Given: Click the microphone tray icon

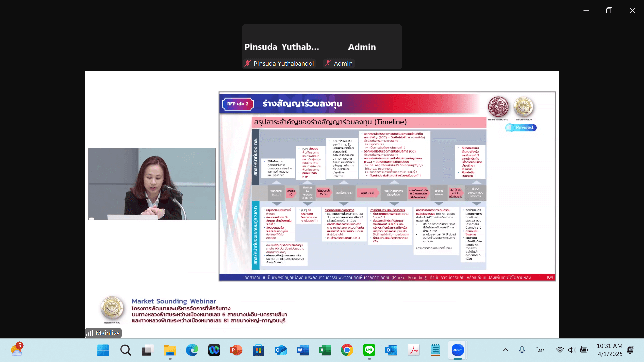Looking at the screenshot, I should 522,350.
